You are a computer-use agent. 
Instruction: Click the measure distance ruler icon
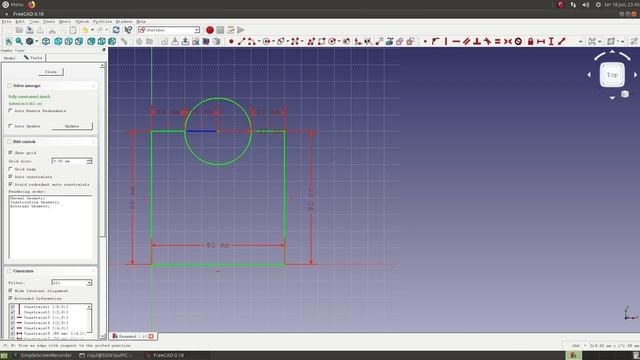coord(124,41)
